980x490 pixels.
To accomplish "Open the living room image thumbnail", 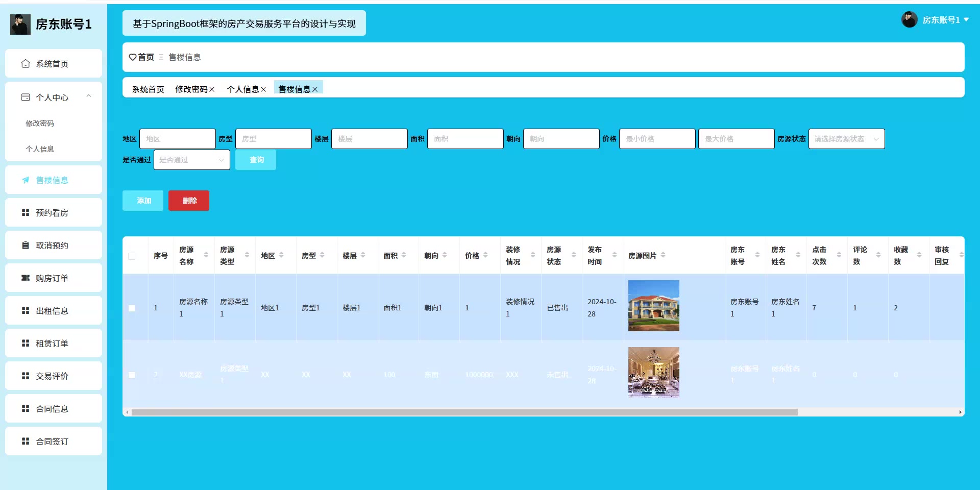I will click(x=654, y=373).
